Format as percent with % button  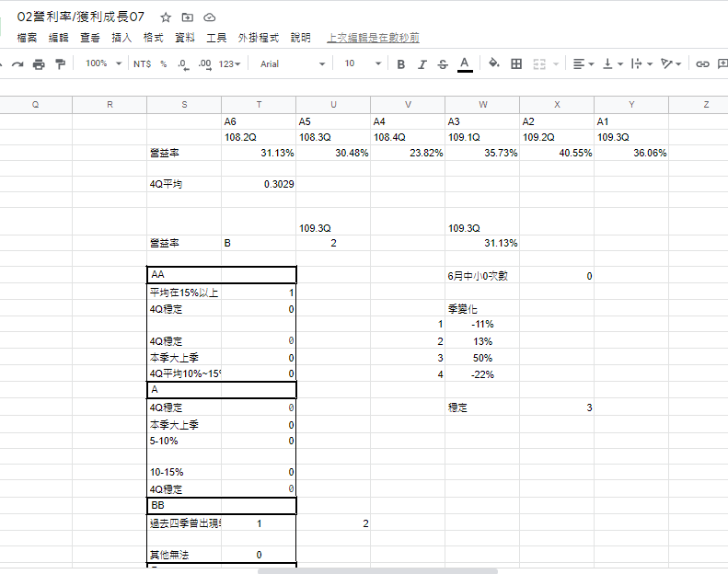[163, 63]
